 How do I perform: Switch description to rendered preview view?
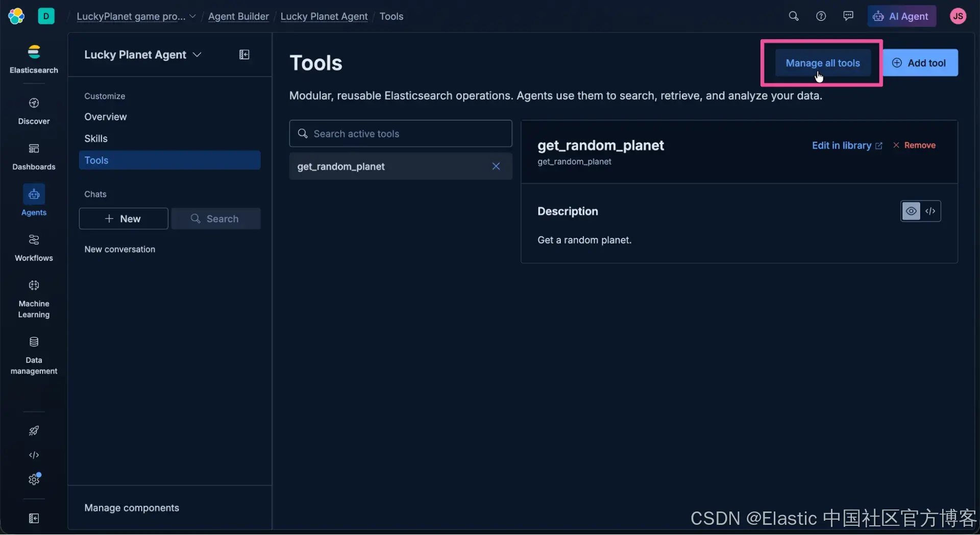(x=911, y=211)
